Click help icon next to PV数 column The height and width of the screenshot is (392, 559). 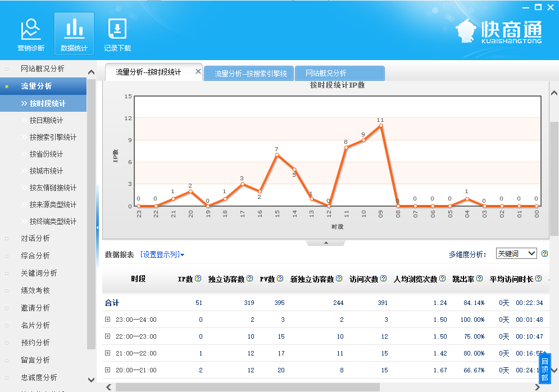(x=280, y=279)
